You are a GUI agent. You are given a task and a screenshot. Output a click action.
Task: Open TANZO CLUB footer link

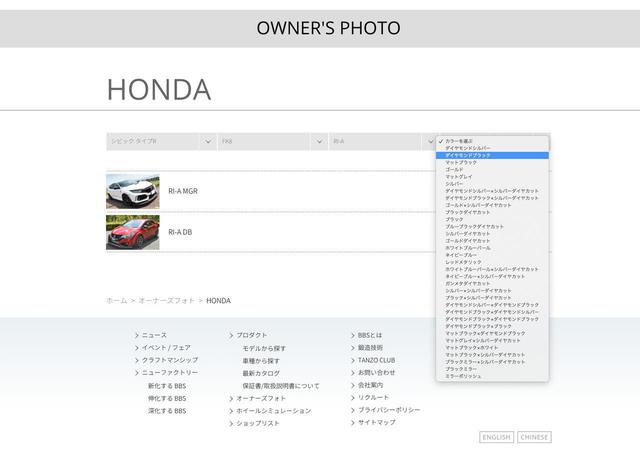pyautogui.click(x=376, y=360)
